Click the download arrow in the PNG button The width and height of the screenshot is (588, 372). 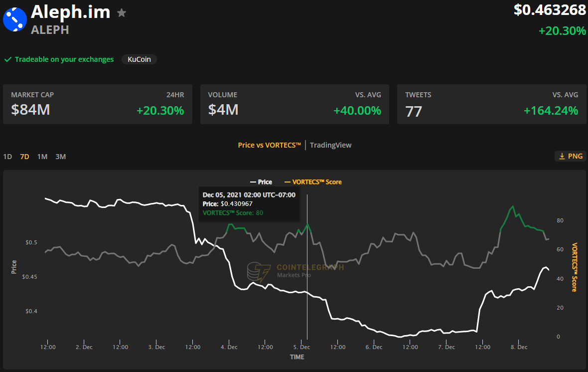click(x=561, y=156)
